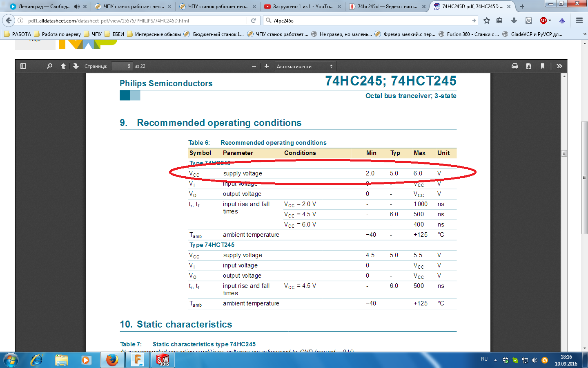Close the Загружено 1 из 1 - YouTube tab
Screen dimensions: 588x368
[x=339, y=7]
